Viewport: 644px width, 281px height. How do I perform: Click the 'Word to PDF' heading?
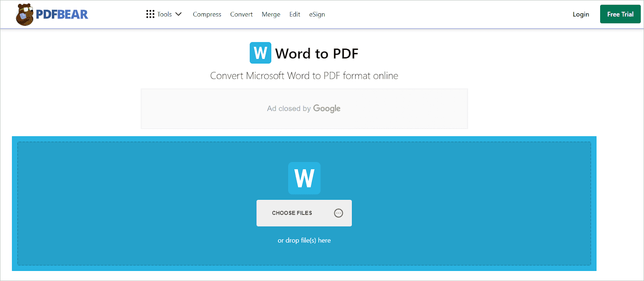point(317,53)
